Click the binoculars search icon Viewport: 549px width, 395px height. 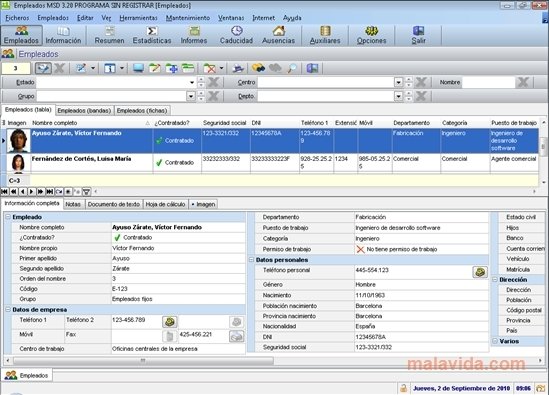pyautogui.click(x=258, y=68)
